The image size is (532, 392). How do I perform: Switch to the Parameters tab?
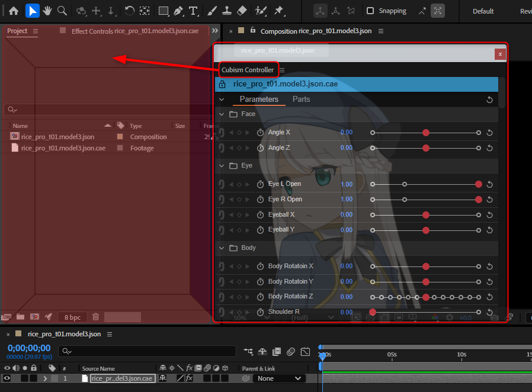tap(259, 99)
